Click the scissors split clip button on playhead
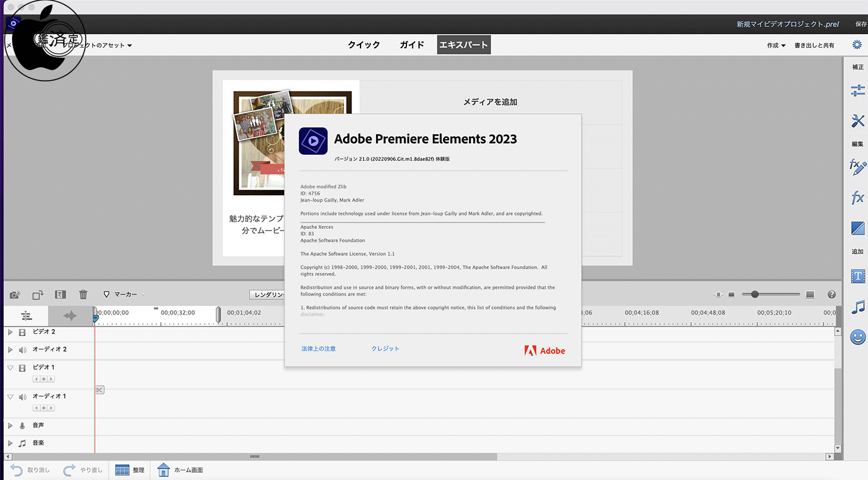 tap(99, 390)
